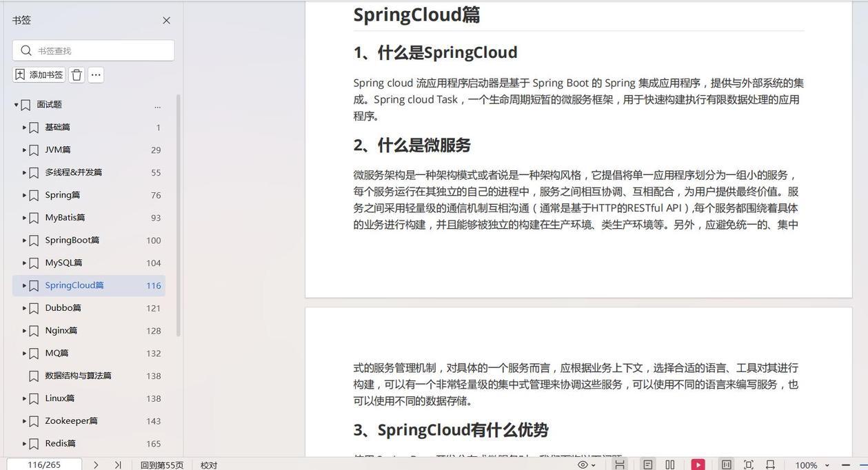868x470 pixels.
Task: Jump to the Dubbo篇 bookmark
Action: 63,308
